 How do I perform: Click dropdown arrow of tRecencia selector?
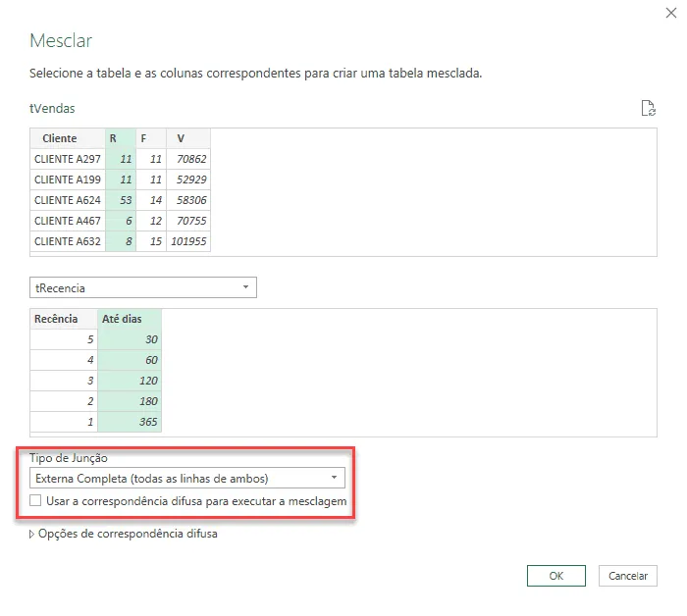pyautogui.click(x=245, y=287)
